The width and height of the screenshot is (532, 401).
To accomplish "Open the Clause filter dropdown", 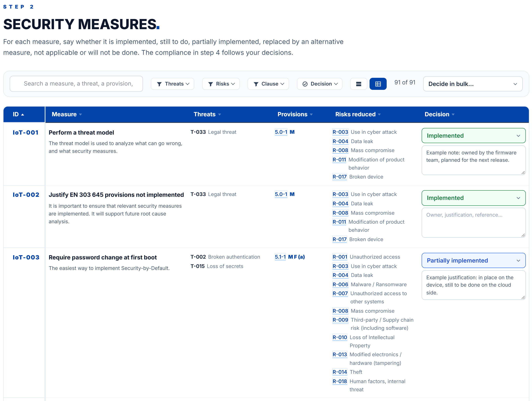I will [268, 84].
